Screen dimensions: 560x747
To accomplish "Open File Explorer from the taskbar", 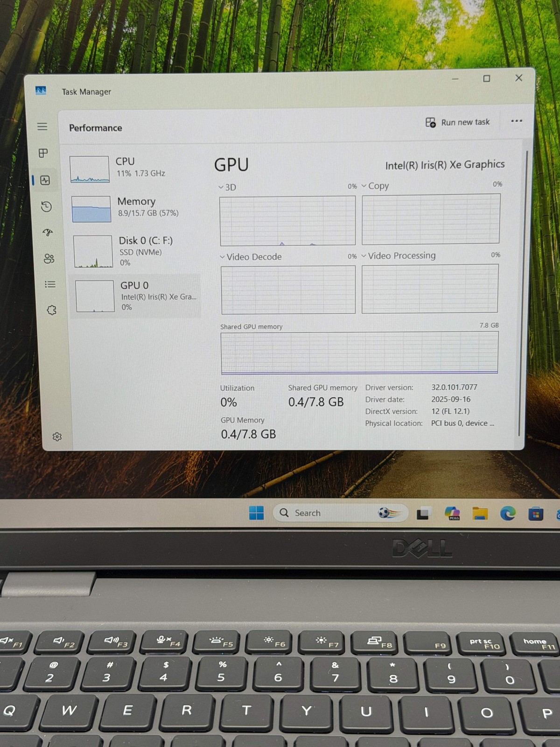I will 480,513.
